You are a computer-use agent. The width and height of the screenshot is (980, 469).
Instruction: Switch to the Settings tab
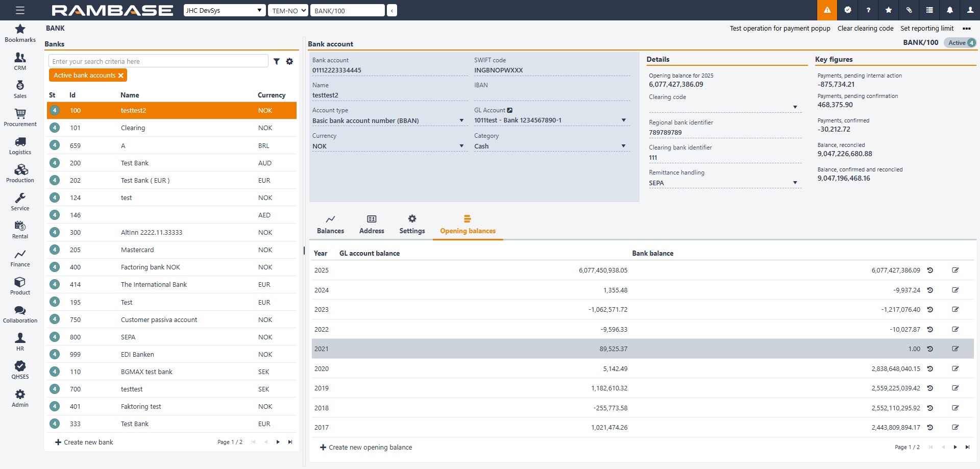click(412, 225)
